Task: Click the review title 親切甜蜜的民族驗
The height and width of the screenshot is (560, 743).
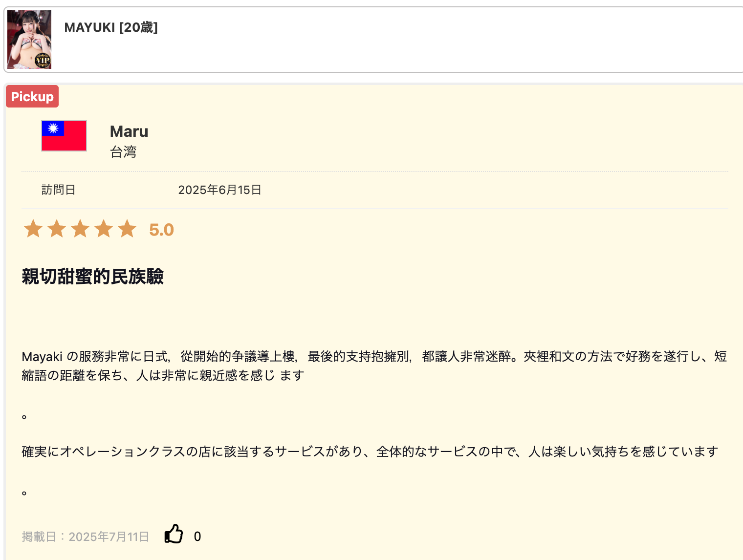Action: coord(93,277)
